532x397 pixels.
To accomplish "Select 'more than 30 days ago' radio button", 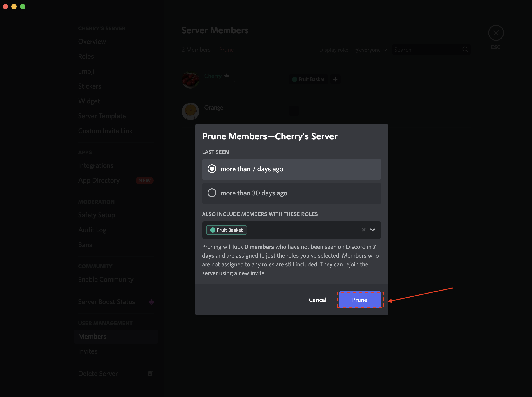I will coord(212,193).
